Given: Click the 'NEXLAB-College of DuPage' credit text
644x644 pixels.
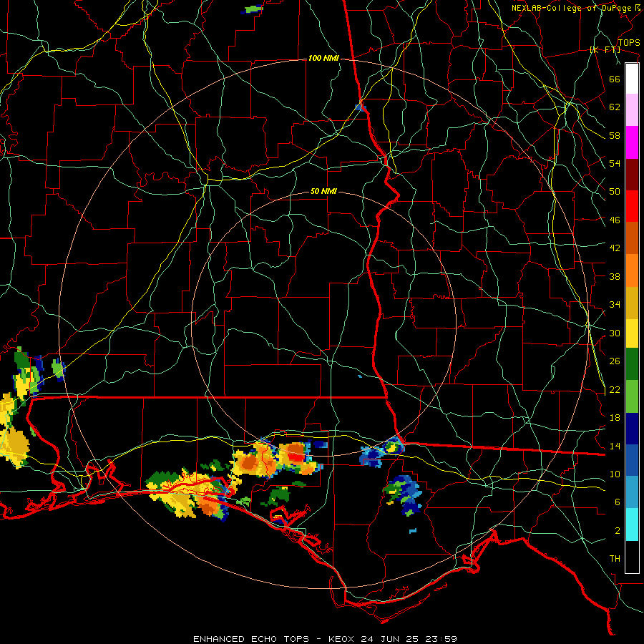Looking at the screenshot, I should point(572,8).
